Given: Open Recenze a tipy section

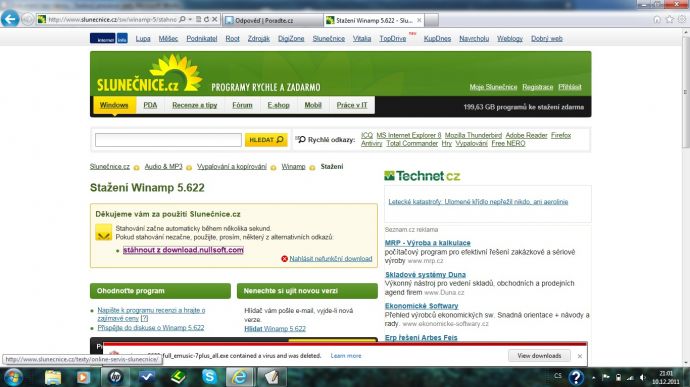Looking at the screenshot, I should [195, 105].
